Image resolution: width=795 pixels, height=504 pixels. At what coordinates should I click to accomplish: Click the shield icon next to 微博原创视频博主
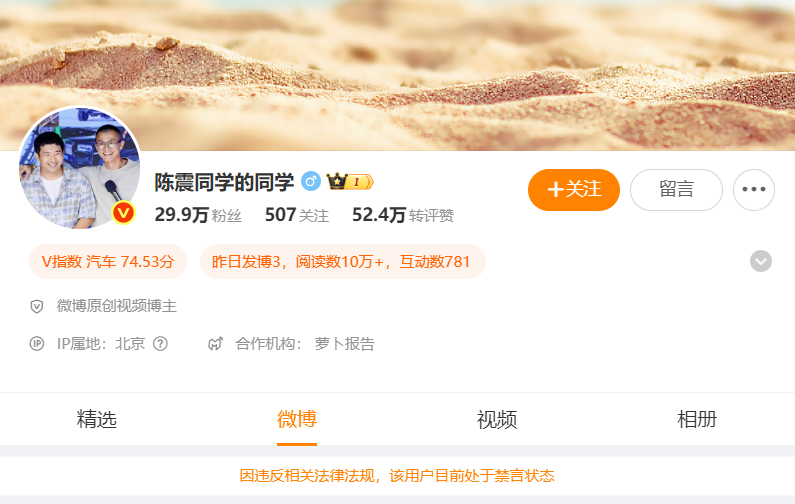(x=37, y=306)
